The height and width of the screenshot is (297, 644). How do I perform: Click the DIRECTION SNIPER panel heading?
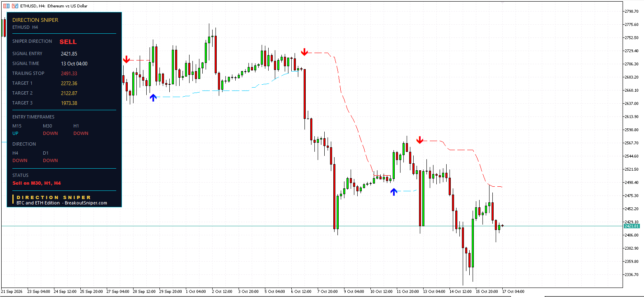coord(35,20)
